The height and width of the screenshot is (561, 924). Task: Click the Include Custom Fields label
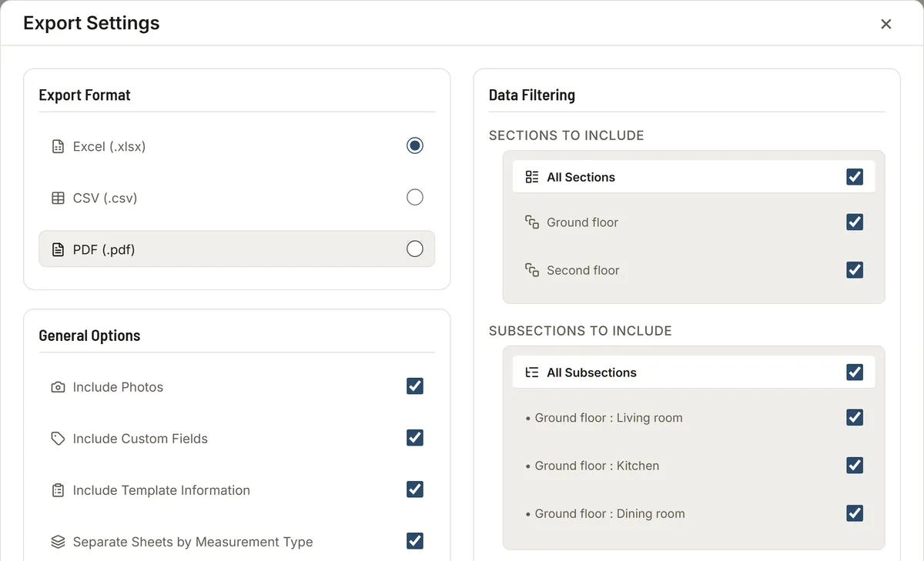tap(140, 439)
